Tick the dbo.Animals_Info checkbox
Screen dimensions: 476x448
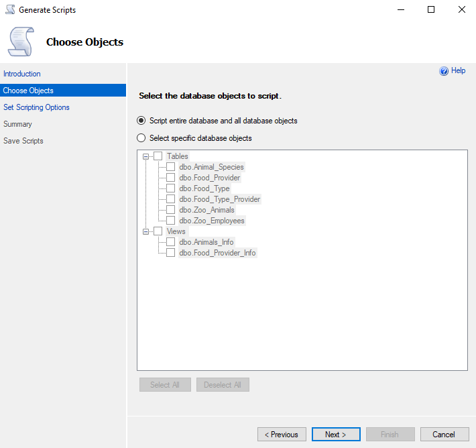click(x=170, y=241)
